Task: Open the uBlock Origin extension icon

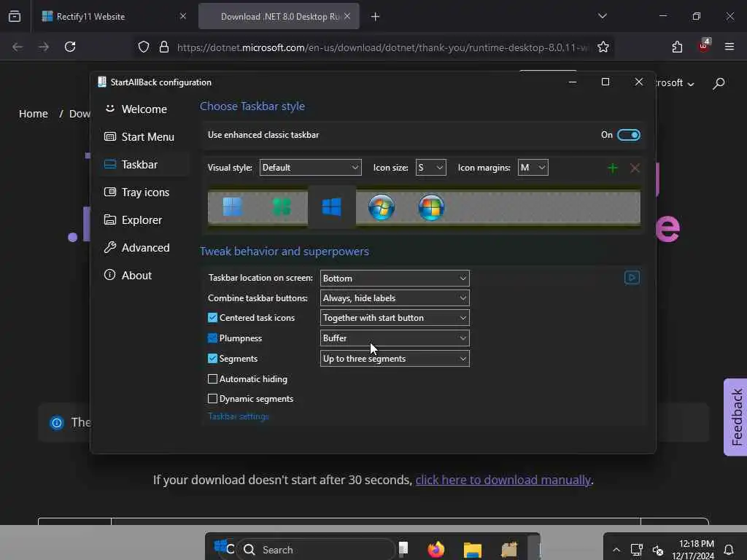Action: pyautogui.click(x=704, y=46)
